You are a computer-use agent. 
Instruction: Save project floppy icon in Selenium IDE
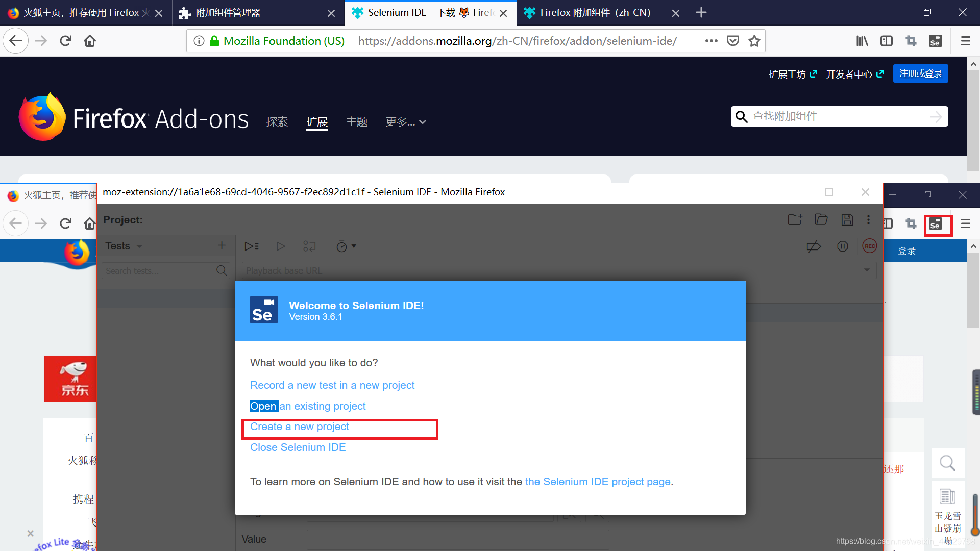coord(847,220)
